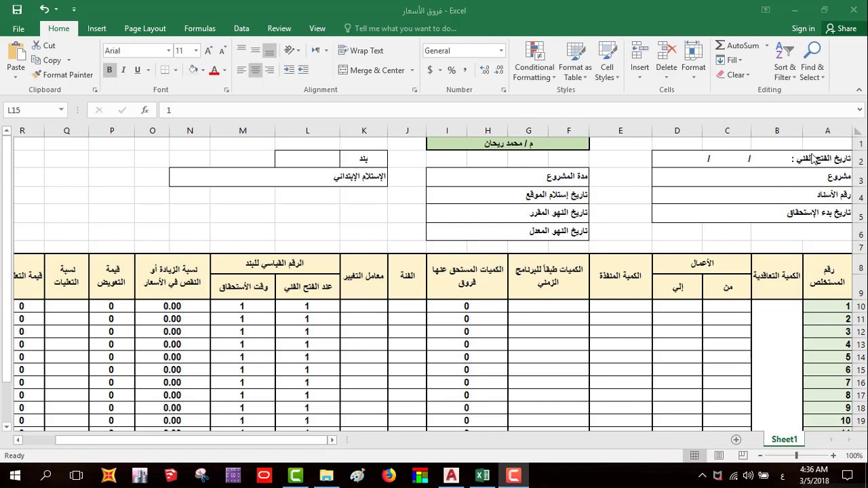Switch to the Page Layout tab

[x=145, y=28]
